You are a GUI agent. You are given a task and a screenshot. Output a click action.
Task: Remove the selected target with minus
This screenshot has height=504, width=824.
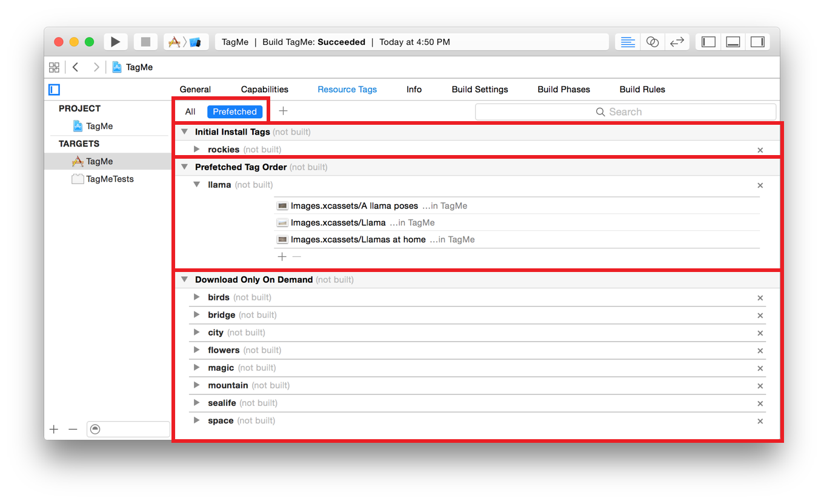[x=73, y=429]
